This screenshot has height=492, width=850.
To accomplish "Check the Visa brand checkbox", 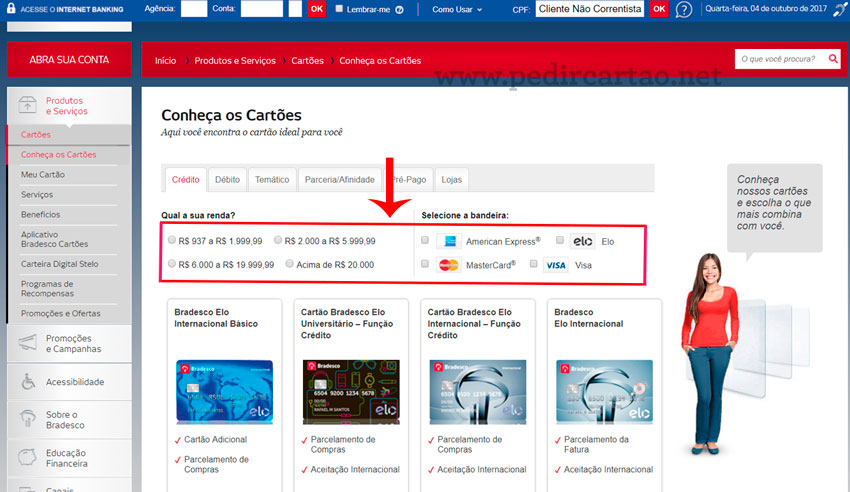I will [x=533, y=264].
